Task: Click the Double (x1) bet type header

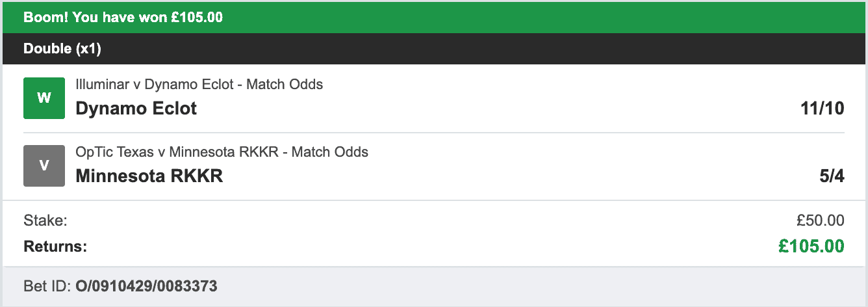Action: click(62, 49)
